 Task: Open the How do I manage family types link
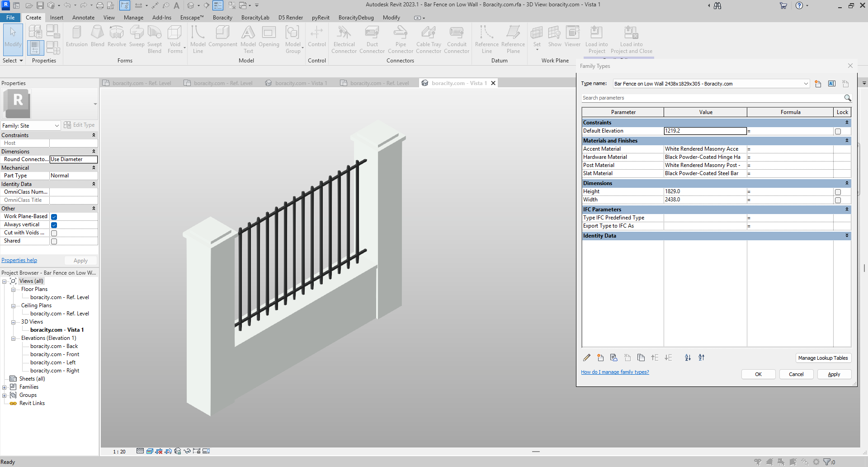tap(615, 372)
